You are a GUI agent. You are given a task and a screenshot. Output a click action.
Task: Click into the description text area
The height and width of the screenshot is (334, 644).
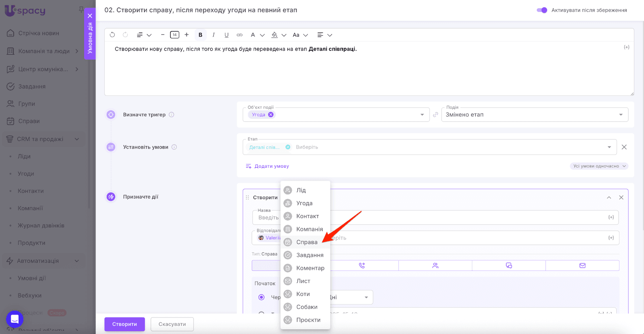pyautogui.click(x=368, y=70)
